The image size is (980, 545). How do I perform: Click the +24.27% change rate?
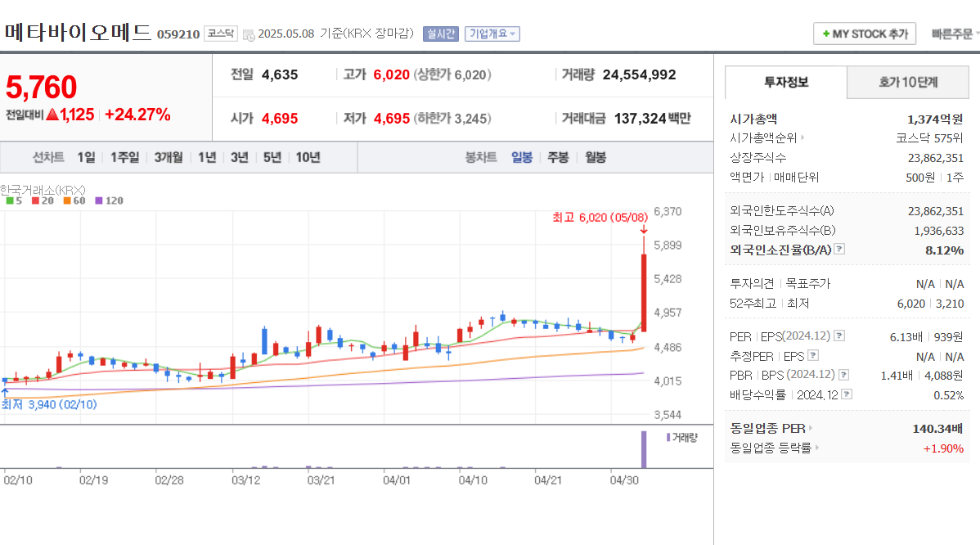click(x=137, y=115)
